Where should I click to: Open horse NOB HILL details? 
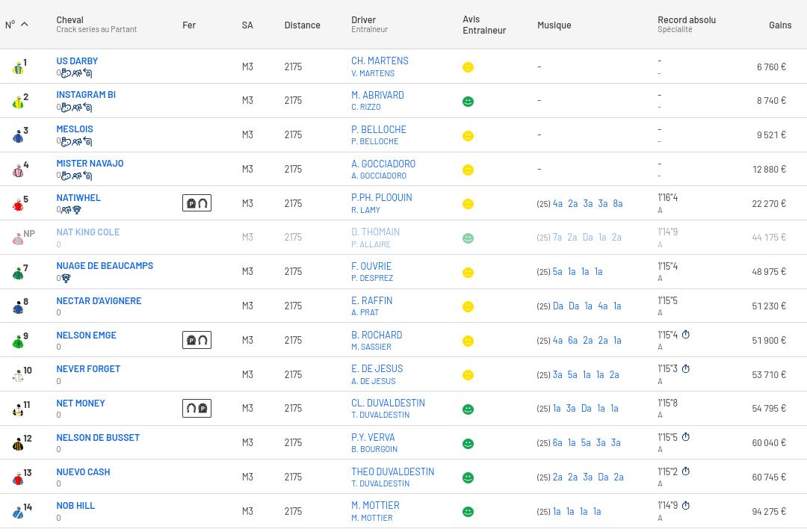75,506
